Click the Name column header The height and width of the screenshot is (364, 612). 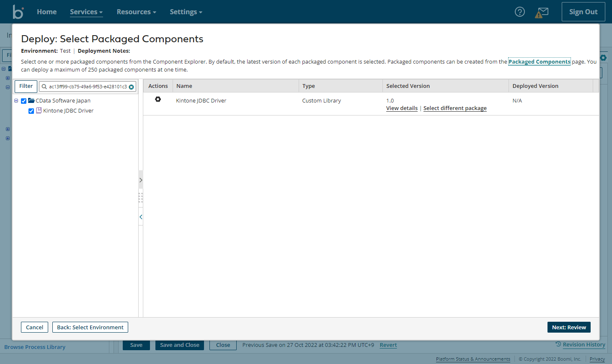(236, 86)
